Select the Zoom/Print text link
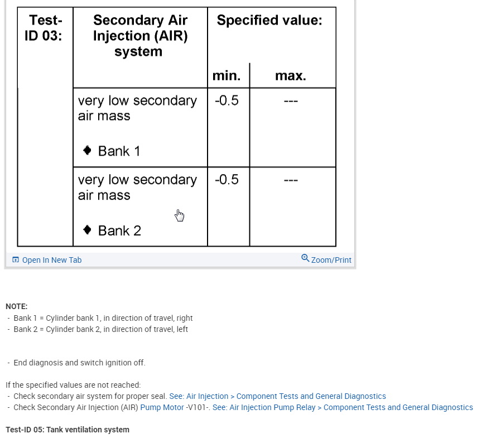The image size is (496, 448). [x=331, y=260]
